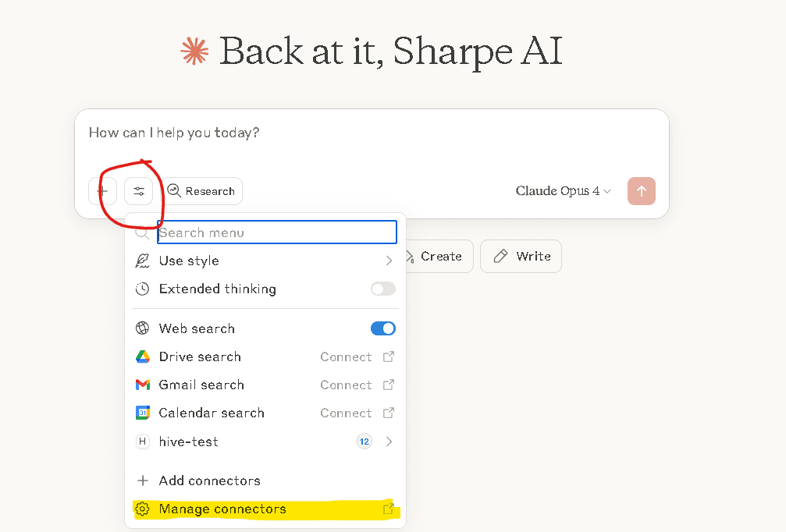
Task: Open the Claude Opus 4 model dropdown
Action: coord(563,190)
